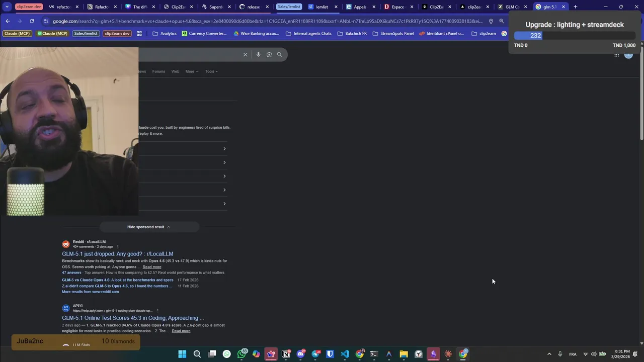Open Chrome tab search dropdown arrow
644x362 pixels.
click(7, 7)
